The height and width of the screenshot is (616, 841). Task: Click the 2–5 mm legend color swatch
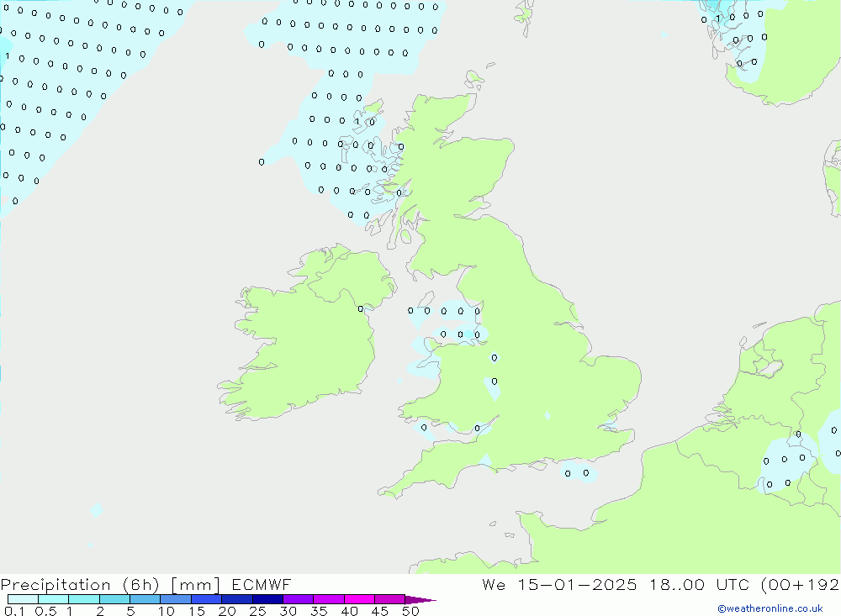click(x=114, y=599)
